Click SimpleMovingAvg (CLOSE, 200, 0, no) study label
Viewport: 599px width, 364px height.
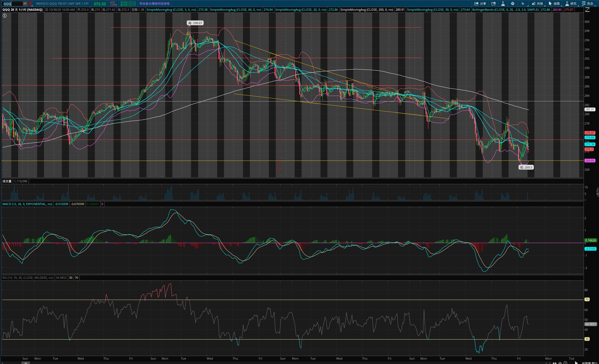[367, 10]
